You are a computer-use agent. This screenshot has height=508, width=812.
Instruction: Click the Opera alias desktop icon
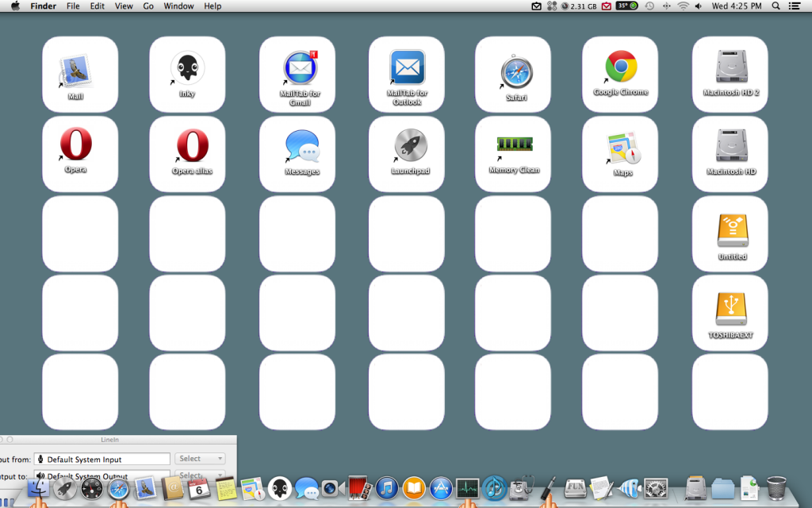[x=192, y=146]
